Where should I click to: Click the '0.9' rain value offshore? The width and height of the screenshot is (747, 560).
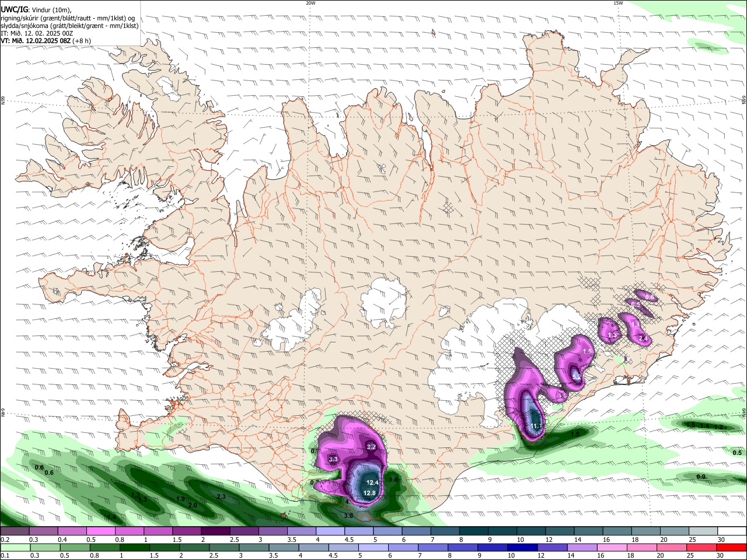(701, 477)
